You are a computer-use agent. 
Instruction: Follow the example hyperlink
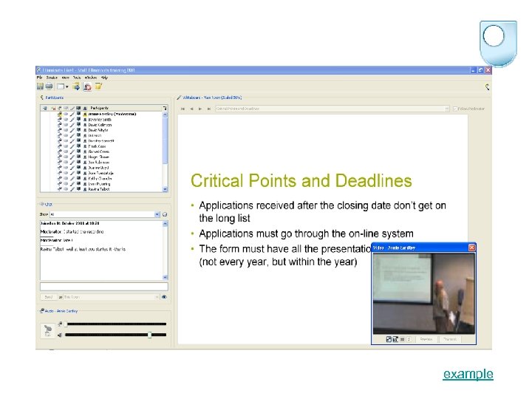point(468,374)
